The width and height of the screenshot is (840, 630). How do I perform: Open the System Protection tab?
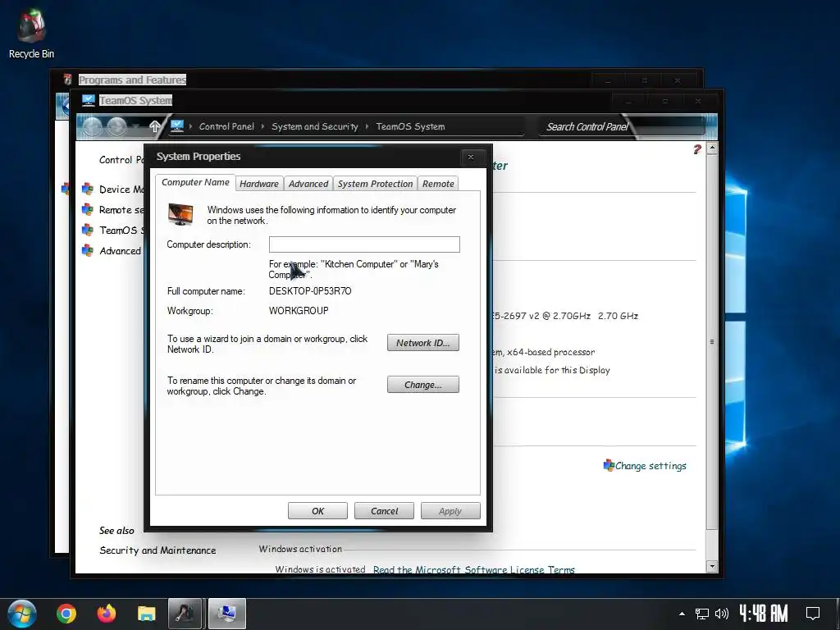(375, 184)
